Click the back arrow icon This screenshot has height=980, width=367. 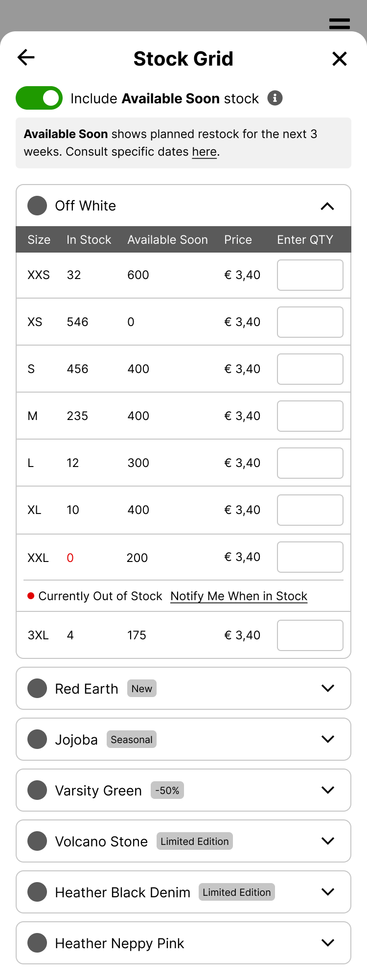point(26,58)
